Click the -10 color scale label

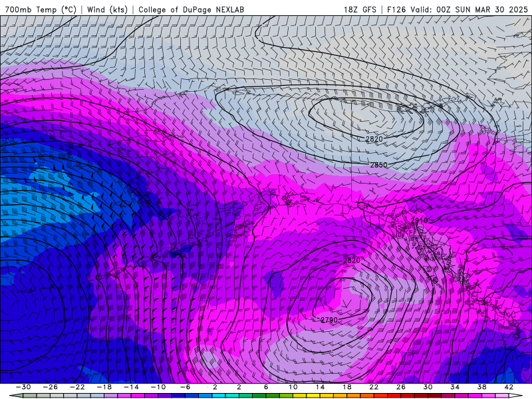click(158, 387)
